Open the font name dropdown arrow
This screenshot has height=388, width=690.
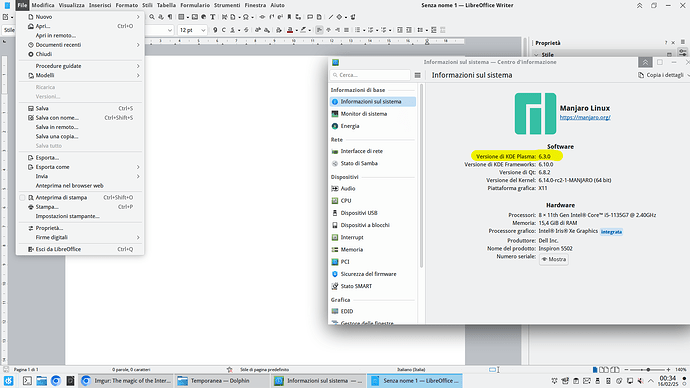click(x=170, y=30)
